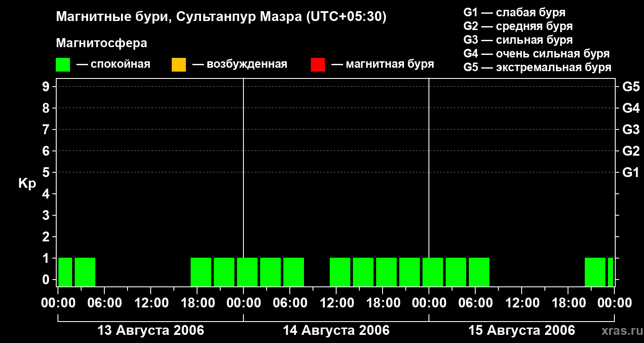Click the 'Магнитосфера' legend heading
This screenshot has width=644, height=343.
tap(101, 43)
